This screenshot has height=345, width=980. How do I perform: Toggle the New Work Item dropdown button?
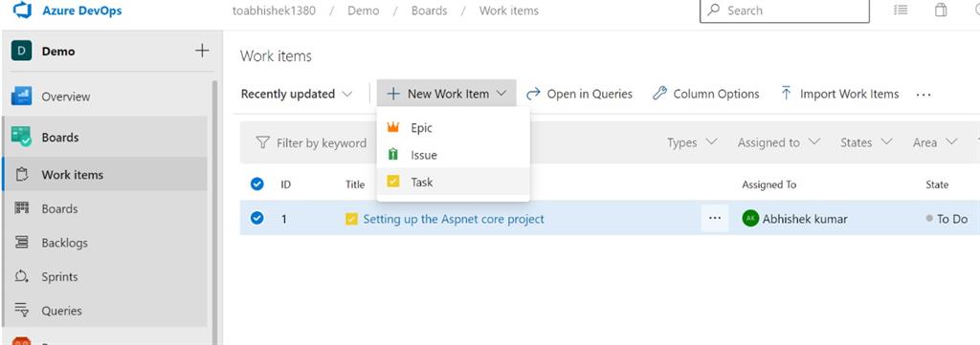tap(446, 94)
